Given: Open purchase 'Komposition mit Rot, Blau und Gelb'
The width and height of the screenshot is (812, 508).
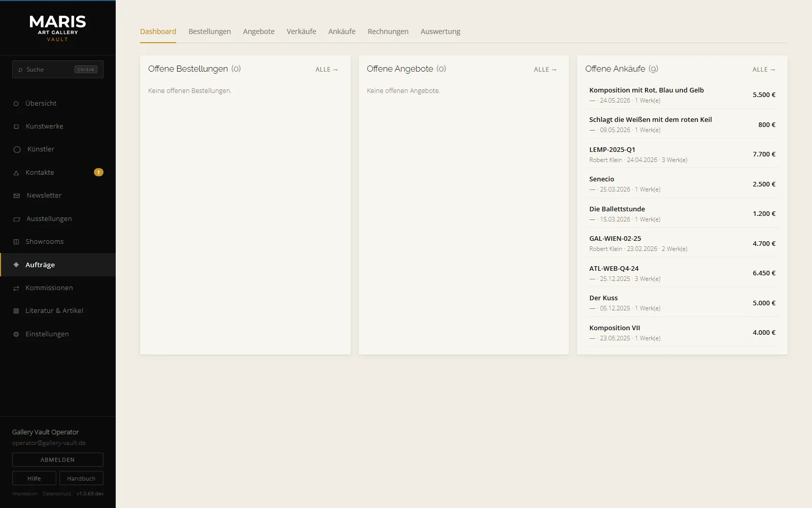Looking at the screenshot, I should 682,95.
